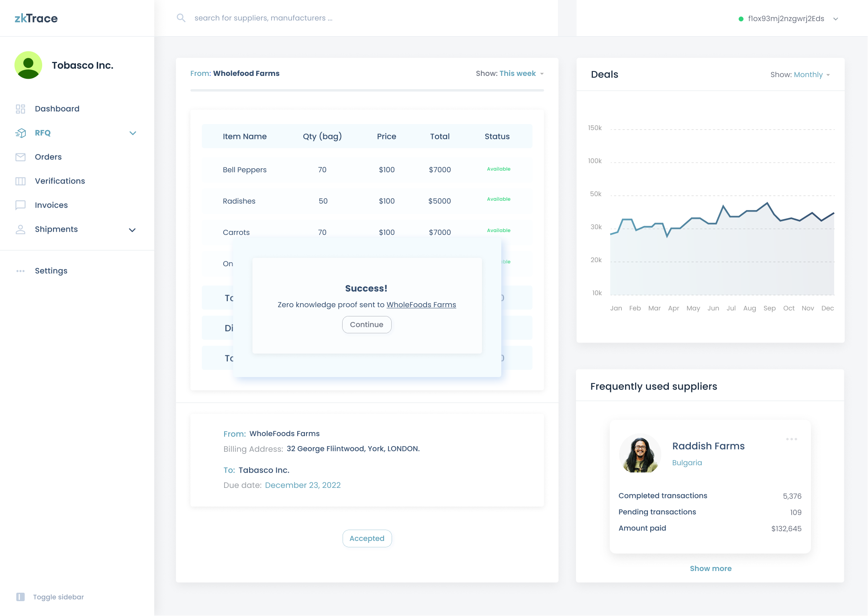Focus the suppliers search input field
This screenshot has height=616, width=868.
pos(263,18)
